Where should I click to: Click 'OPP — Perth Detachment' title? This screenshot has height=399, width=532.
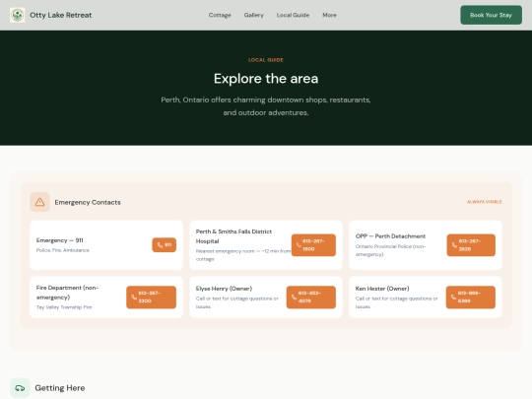390,236
